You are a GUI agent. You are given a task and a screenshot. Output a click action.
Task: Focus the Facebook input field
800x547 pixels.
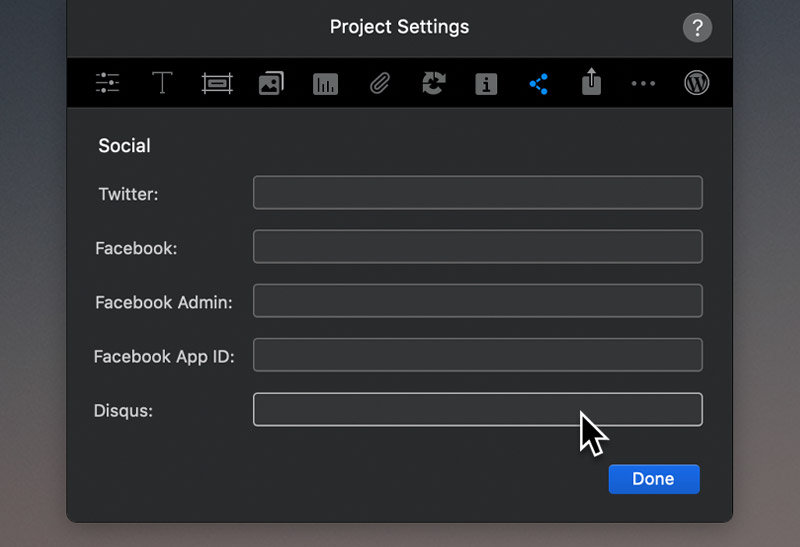(x=478, y=247)
